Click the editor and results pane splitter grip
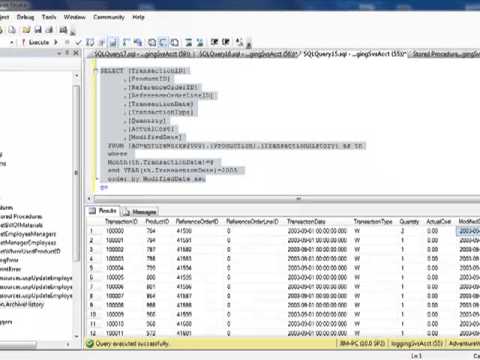 click(x=299, y=199)
